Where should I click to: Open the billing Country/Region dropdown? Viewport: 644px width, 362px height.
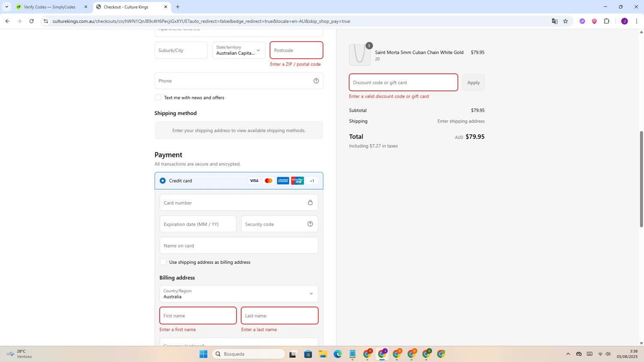pyautogui.click(x=239, y=294)
